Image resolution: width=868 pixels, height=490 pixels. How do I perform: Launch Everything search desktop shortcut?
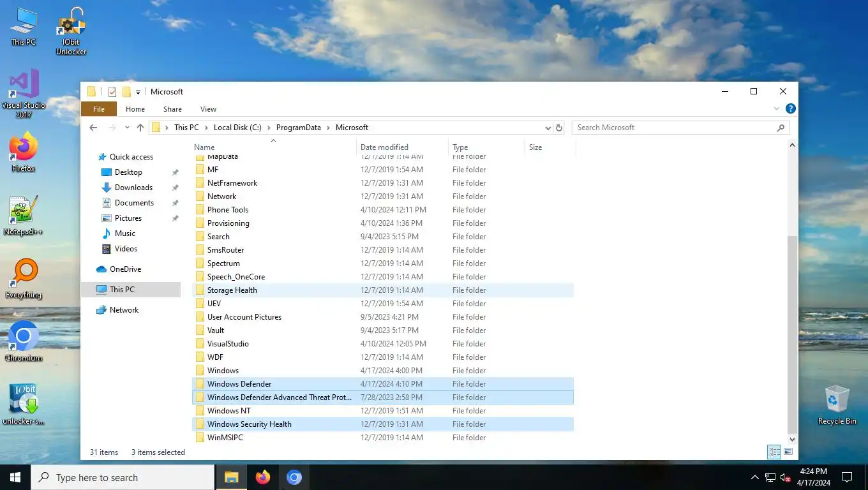coord(24,279)
